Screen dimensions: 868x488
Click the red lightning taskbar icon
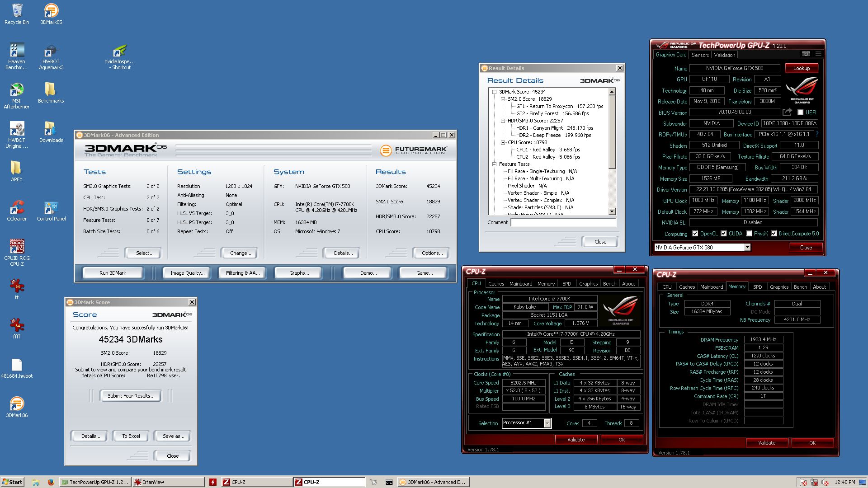213,482
